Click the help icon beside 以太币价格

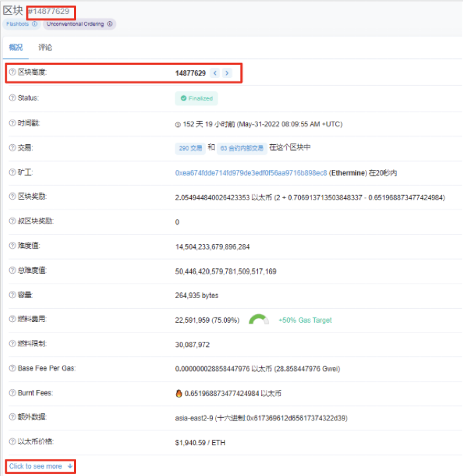pyautogui.click(x=12, y=442)
